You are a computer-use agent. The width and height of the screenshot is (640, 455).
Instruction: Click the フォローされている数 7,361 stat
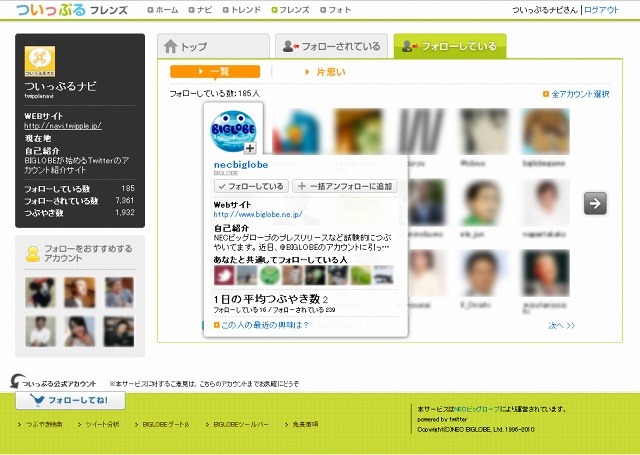(x=79, y=200)
